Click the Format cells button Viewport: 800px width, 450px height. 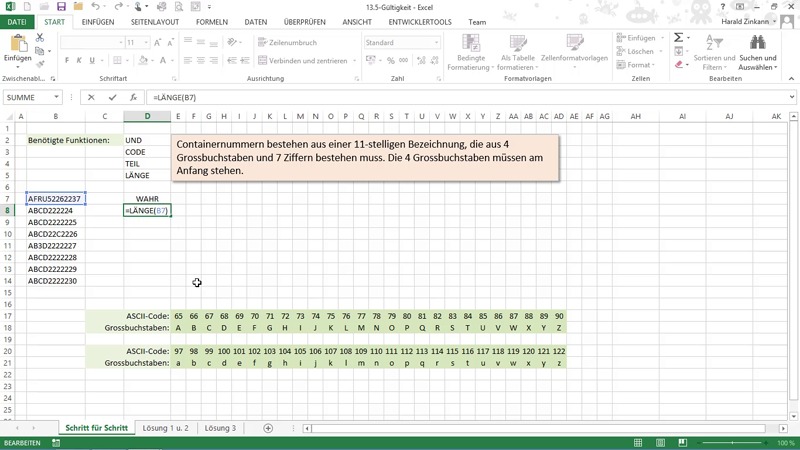pos(636,65)
